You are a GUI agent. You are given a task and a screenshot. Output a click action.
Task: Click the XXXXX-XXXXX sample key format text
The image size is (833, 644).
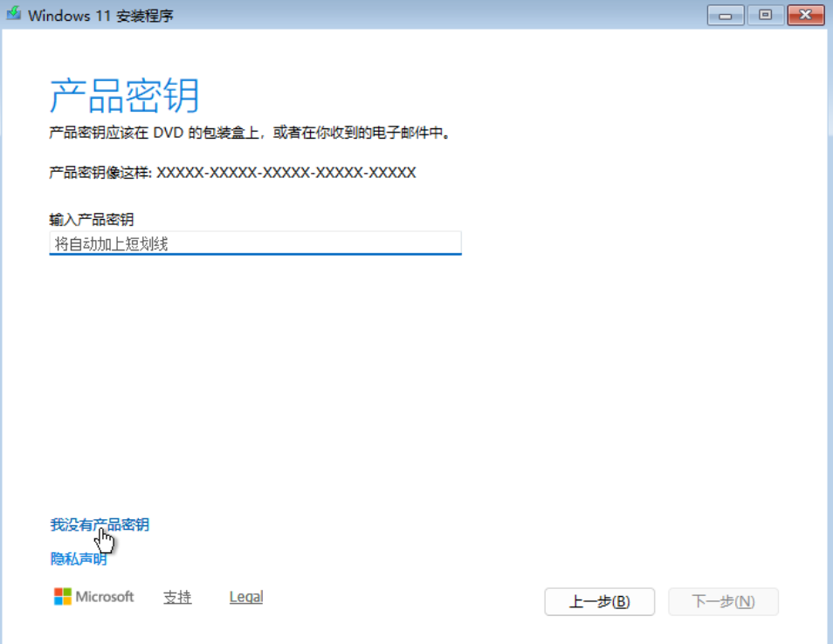286,173
